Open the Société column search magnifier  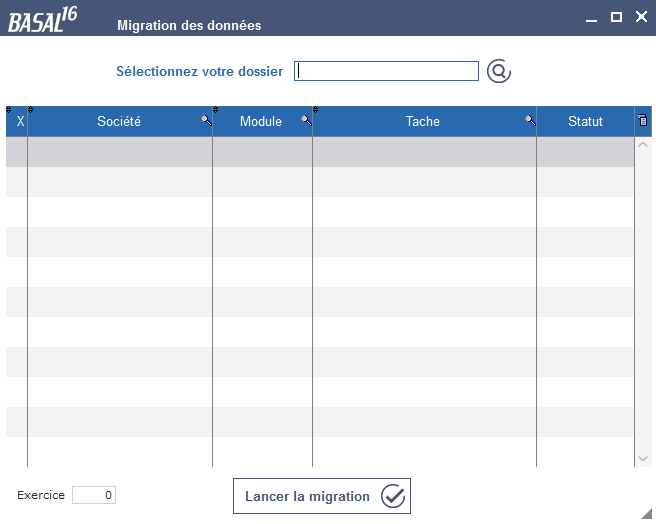pos(206,121)
